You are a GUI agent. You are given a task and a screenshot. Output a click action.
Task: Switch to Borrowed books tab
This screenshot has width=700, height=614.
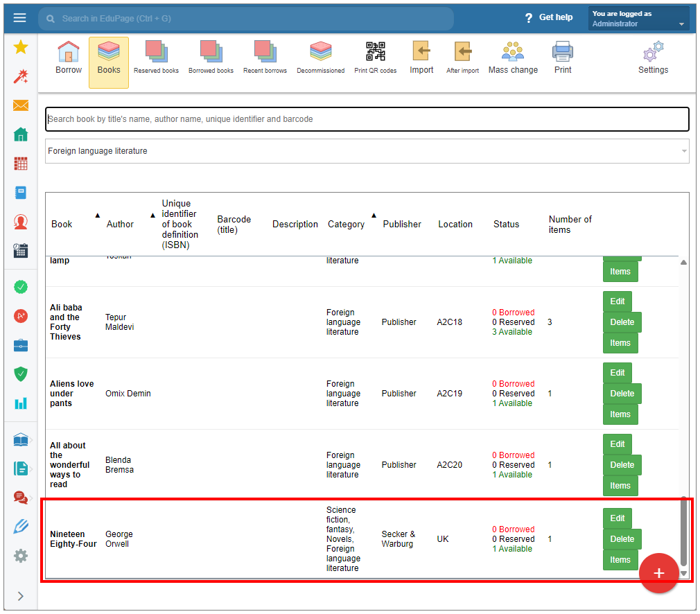coord(211,58)
